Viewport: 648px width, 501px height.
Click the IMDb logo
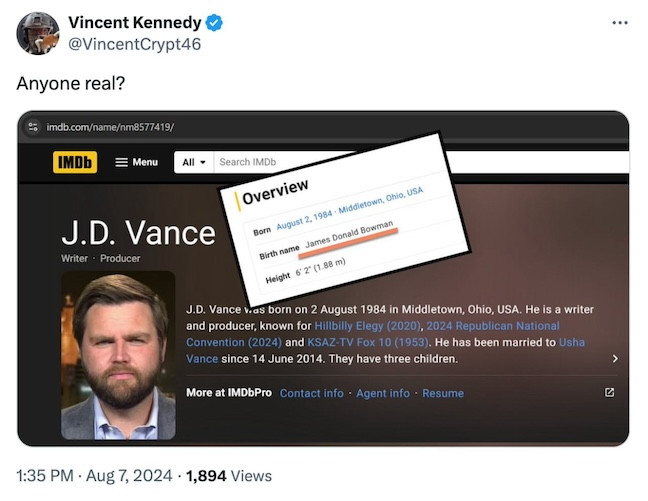[75, 162]
